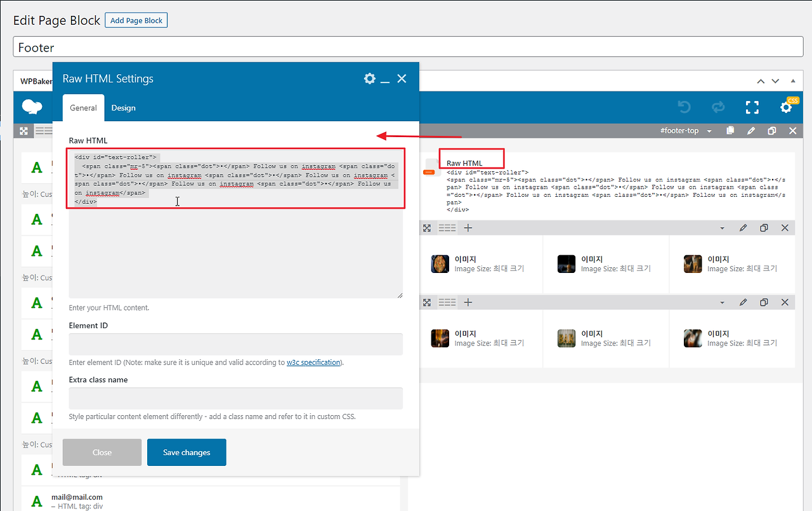Viewport: 812px width, 511px height.
Task: Edit the lower image row with the pencil
Action: pyautogui.click(x=743, y=303)
